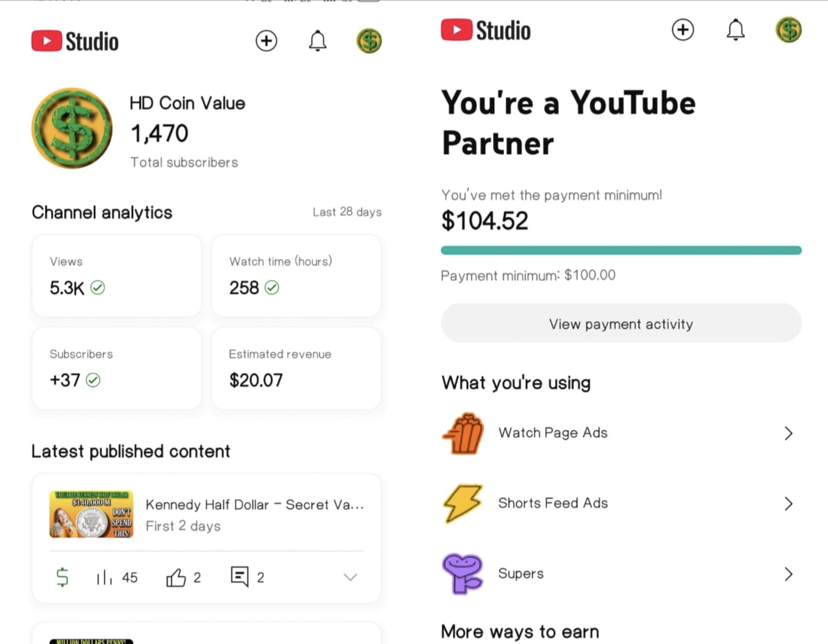
Task: Click the Estimated revenue card
Action: pyautogui.click(x=296, y=369)
